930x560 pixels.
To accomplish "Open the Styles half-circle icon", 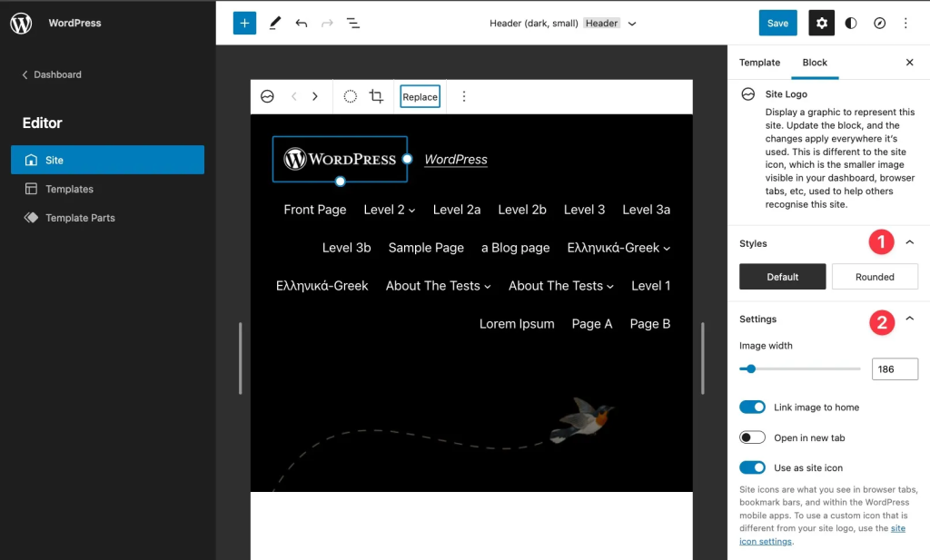I will pyautogui.click(x=850, y=23).
